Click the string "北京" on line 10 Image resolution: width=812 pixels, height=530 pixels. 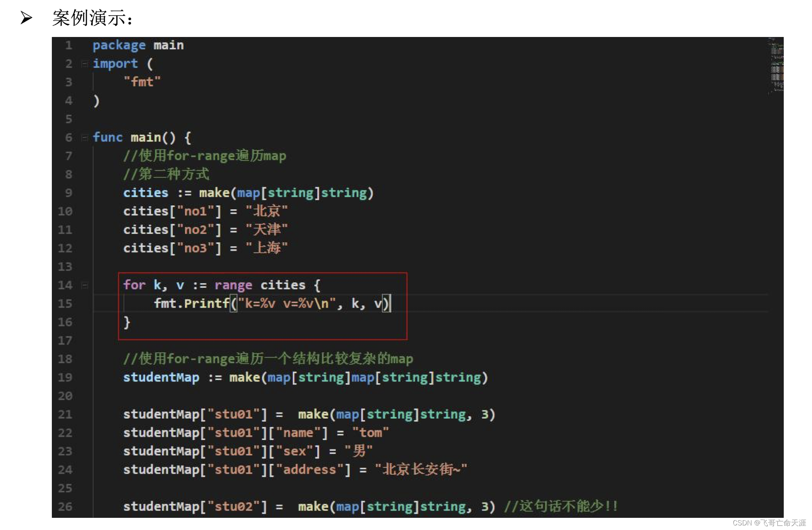[x=267, y=211]
